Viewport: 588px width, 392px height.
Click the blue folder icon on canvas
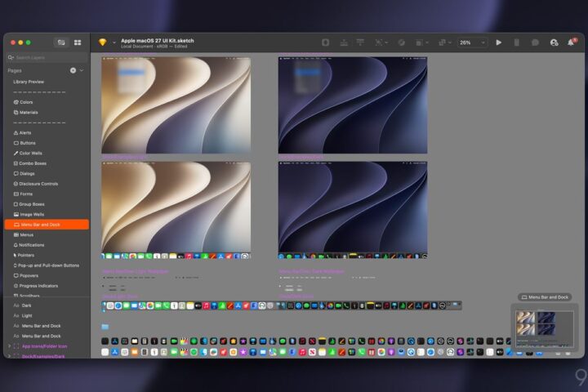tap(105, 327)
